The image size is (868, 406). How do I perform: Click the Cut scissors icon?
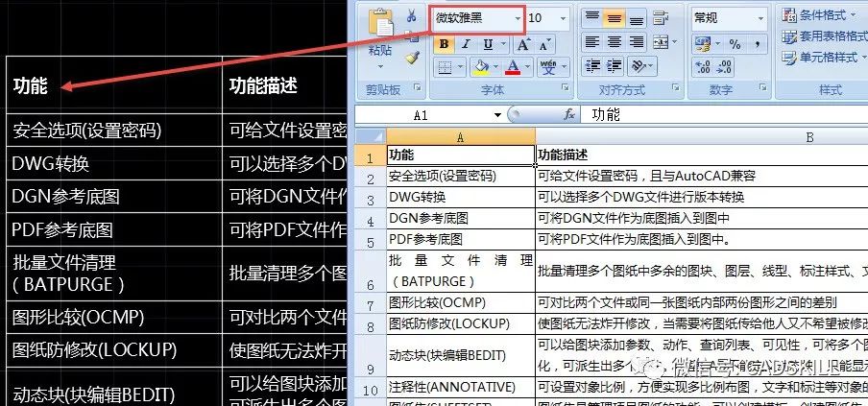click(x=411, y=15)
